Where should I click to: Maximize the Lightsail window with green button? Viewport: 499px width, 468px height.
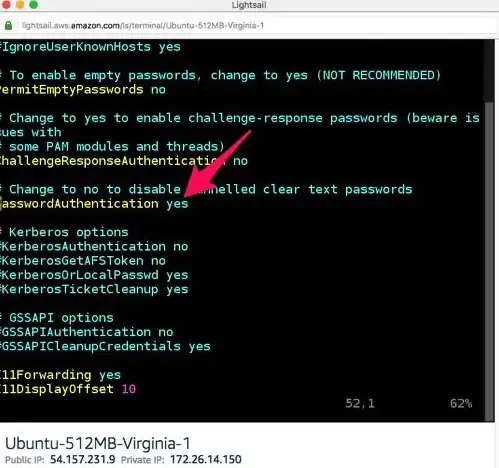[34, 4]
